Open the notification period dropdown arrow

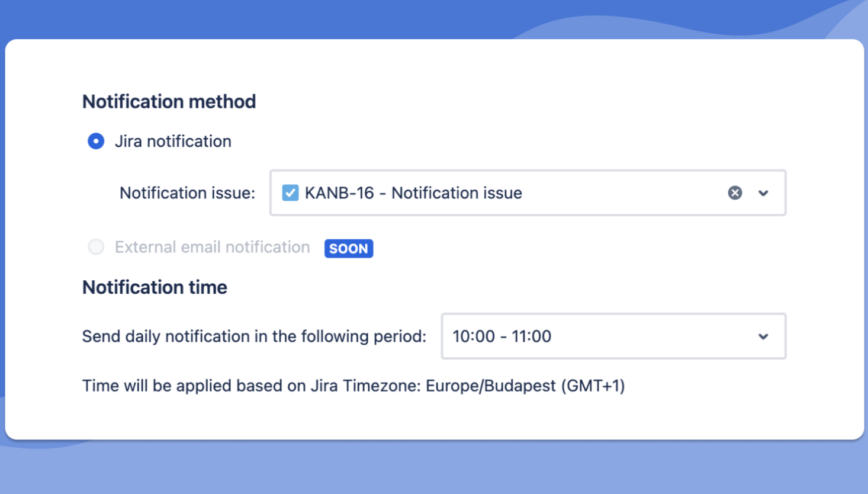point(763,336)
